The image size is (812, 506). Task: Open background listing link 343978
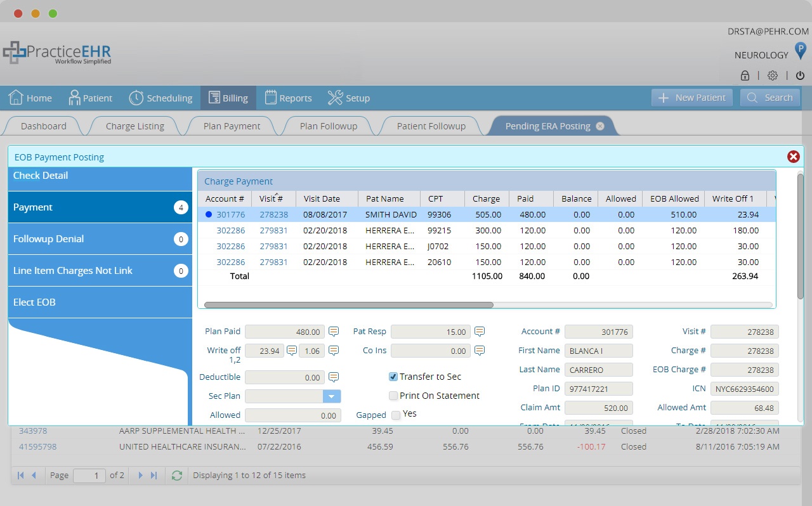32,431
